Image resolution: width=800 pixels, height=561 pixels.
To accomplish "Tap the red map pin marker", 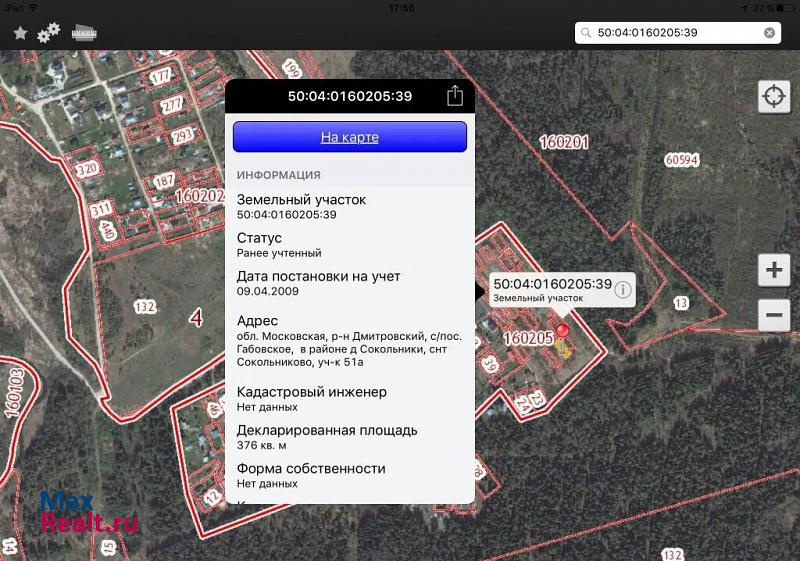I will 563,331.
